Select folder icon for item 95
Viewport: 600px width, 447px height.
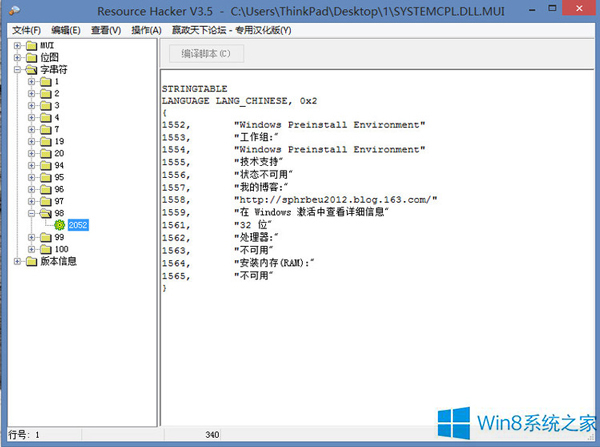coord(46,178)
